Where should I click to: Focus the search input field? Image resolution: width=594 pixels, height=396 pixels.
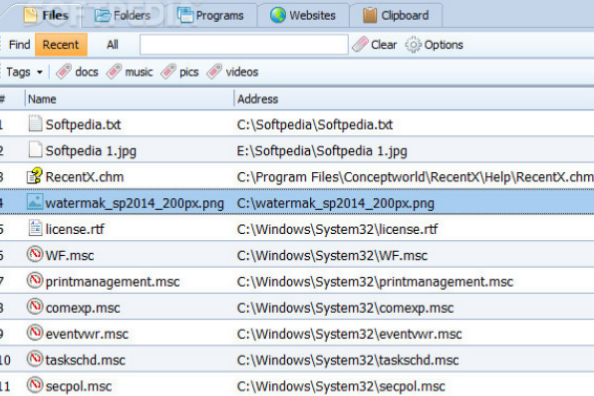(244, 45)
